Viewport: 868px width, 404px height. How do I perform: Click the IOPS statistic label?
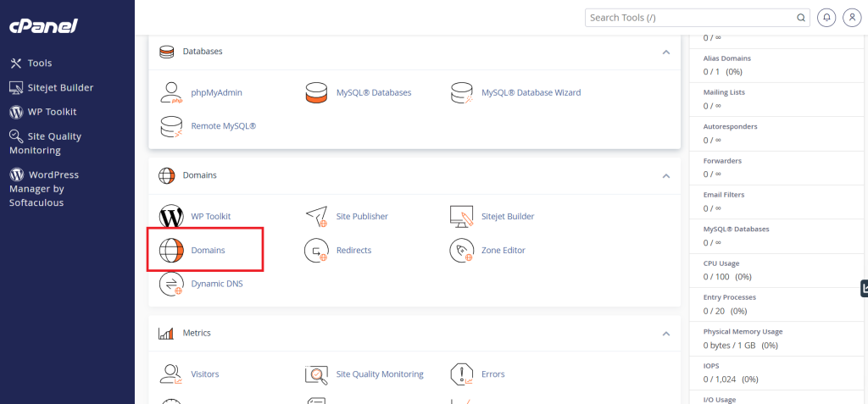coord(711,367)
